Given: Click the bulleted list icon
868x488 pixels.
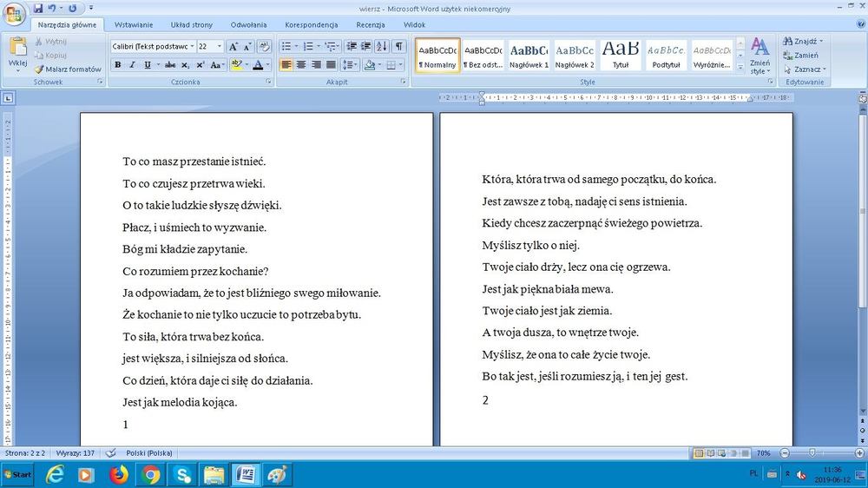Looking at the screenshot, I should pos(287,46).
